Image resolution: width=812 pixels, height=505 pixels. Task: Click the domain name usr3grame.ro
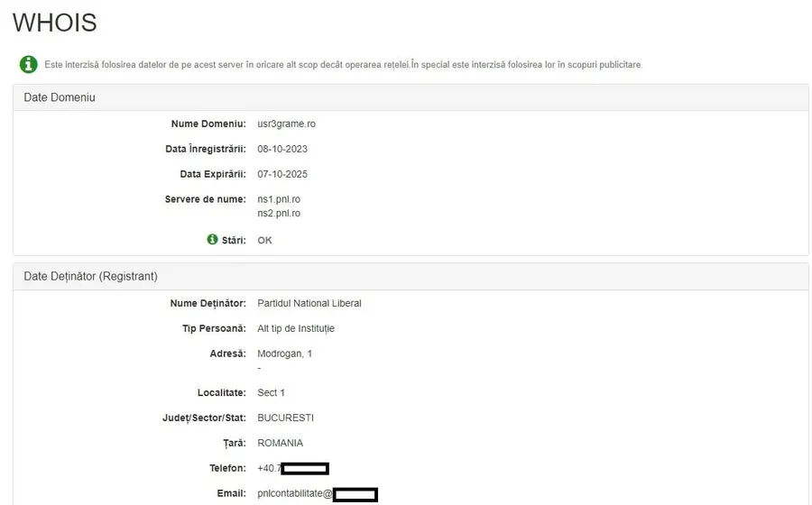click(x=286, y=124)
